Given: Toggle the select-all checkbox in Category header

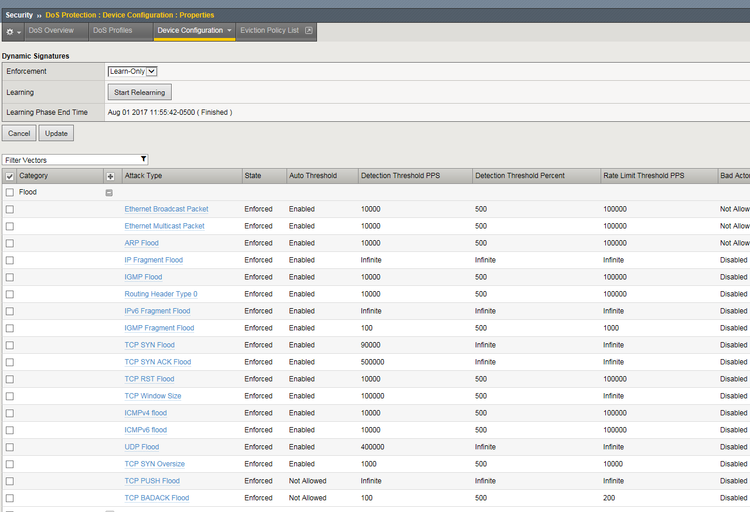Looking at the screenshot, I should click(x=10, y=176).
